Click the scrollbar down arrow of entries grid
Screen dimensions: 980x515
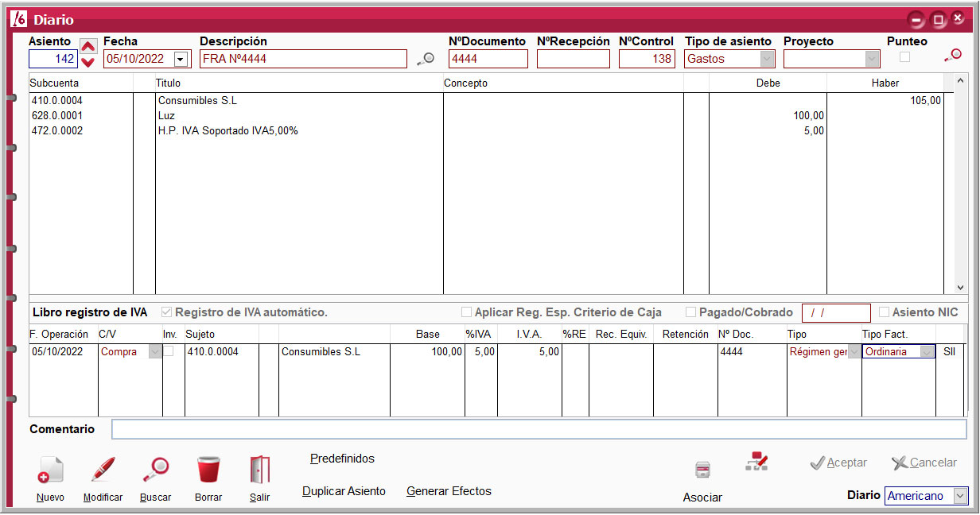[x=961, y=288]
